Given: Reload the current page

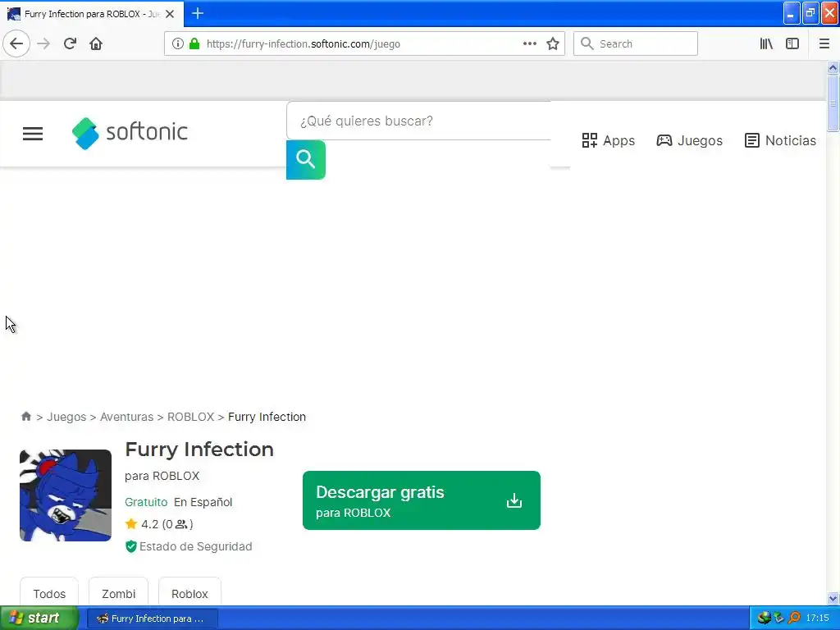Looking at the screenshot, I should pyautogui.click(x=70, y=44).
